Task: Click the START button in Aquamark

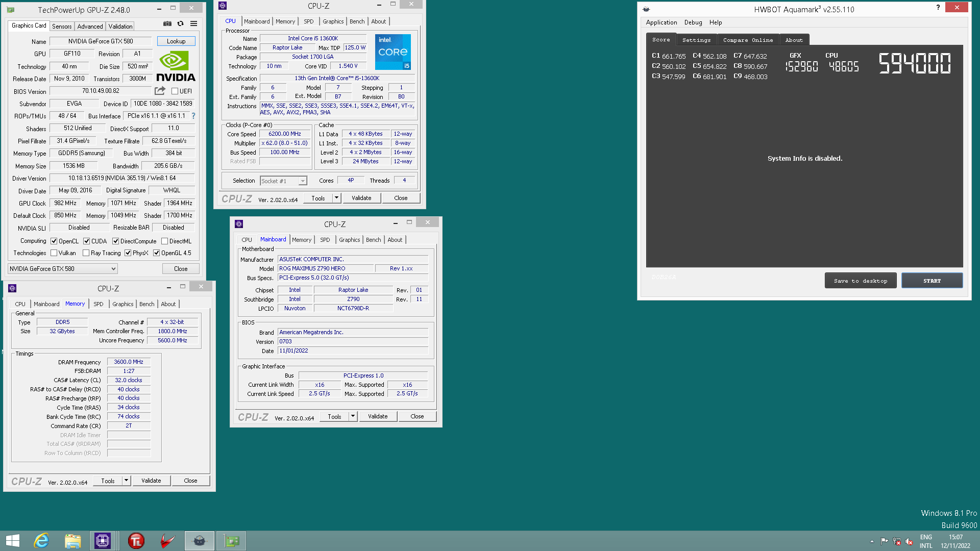Action: (932, 281)
